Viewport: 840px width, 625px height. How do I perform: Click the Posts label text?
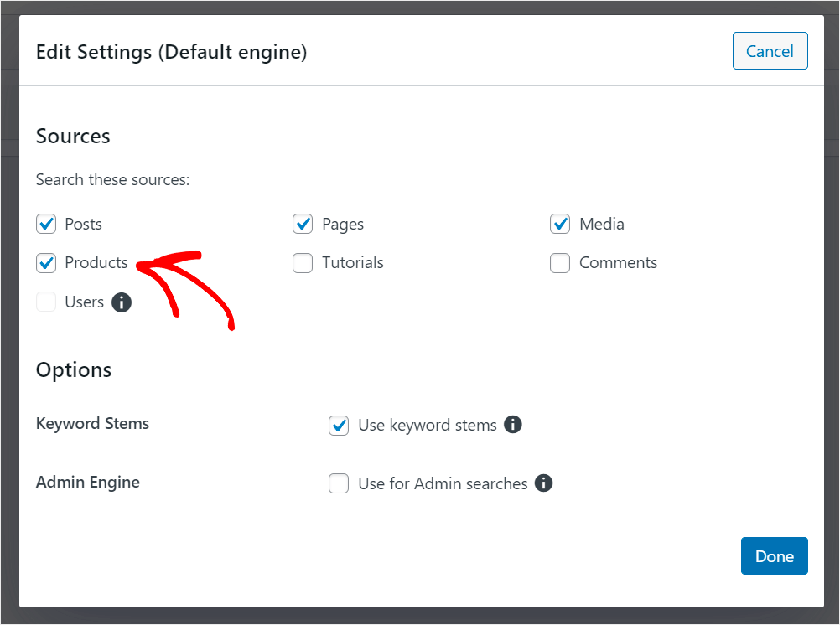pos(83,224)
